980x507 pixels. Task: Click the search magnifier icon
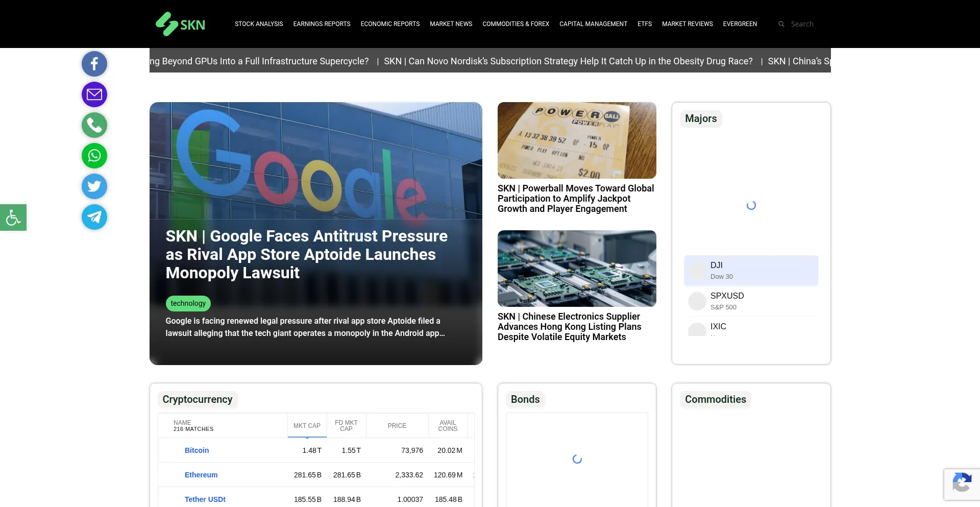coord(781,24)
